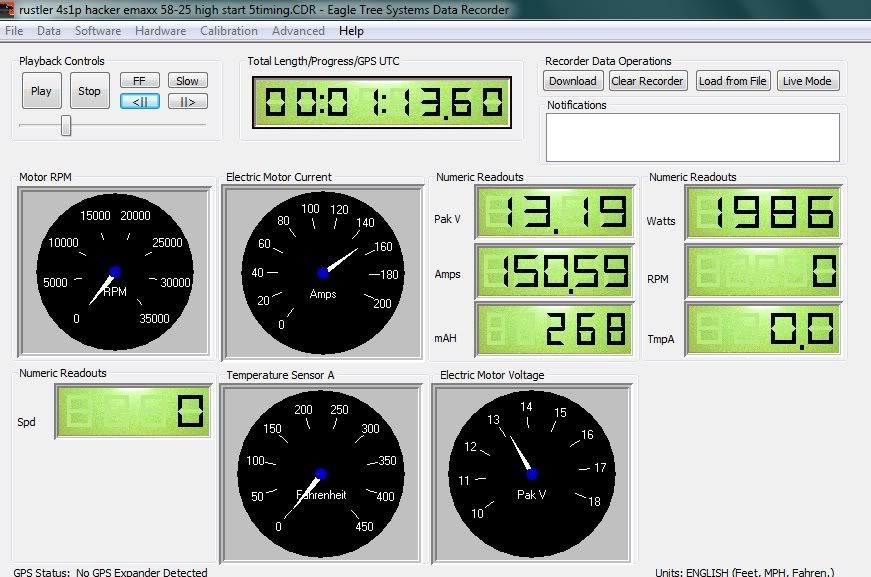Click the Electric Motor Current gauge
871x577 pixels.
(322, 272)
